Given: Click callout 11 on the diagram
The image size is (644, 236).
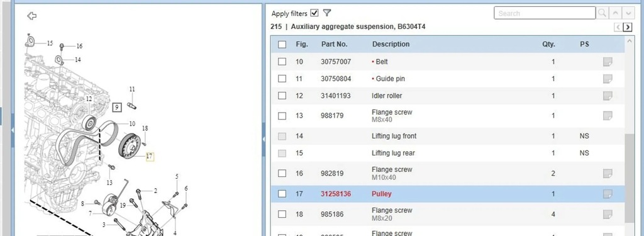Looking at the screenshot, I should point(132,89).
